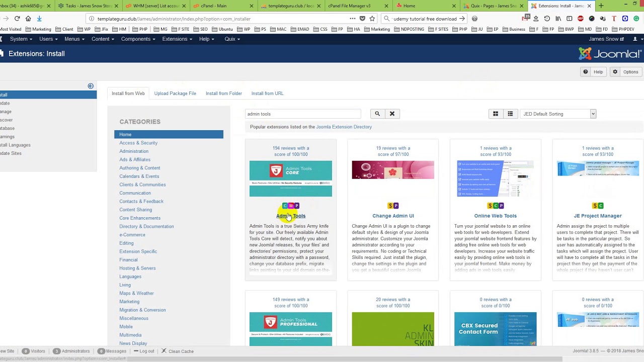
Task: Collapse the sidebar with arrow toggle
Action: pyautogui.click(x=91, y=86)
